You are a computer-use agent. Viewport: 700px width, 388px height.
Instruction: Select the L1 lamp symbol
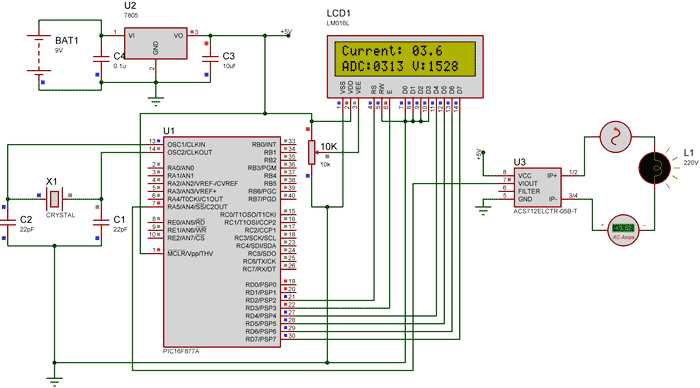pyautogui.click(x=654, y=168)
